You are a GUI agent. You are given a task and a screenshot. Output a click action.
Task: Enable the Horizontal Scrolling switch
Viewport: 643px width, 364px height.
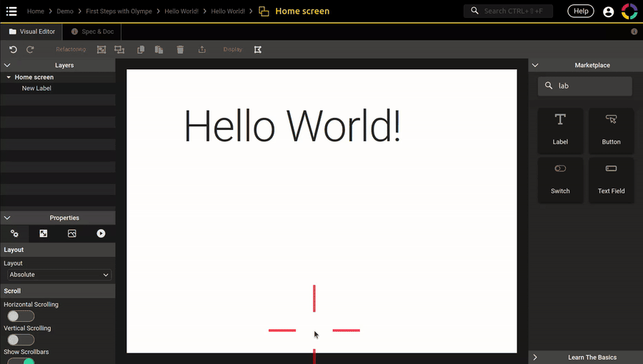click(20, 316)
